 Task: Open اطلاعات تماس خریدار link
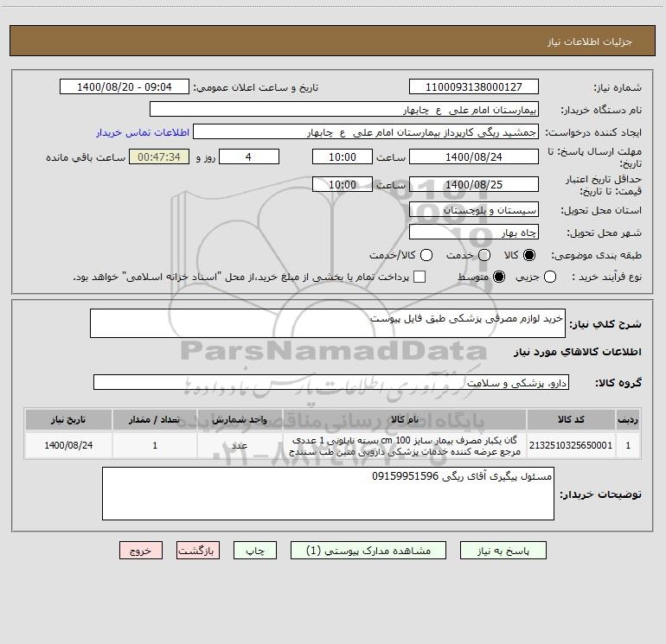[143, 132]
